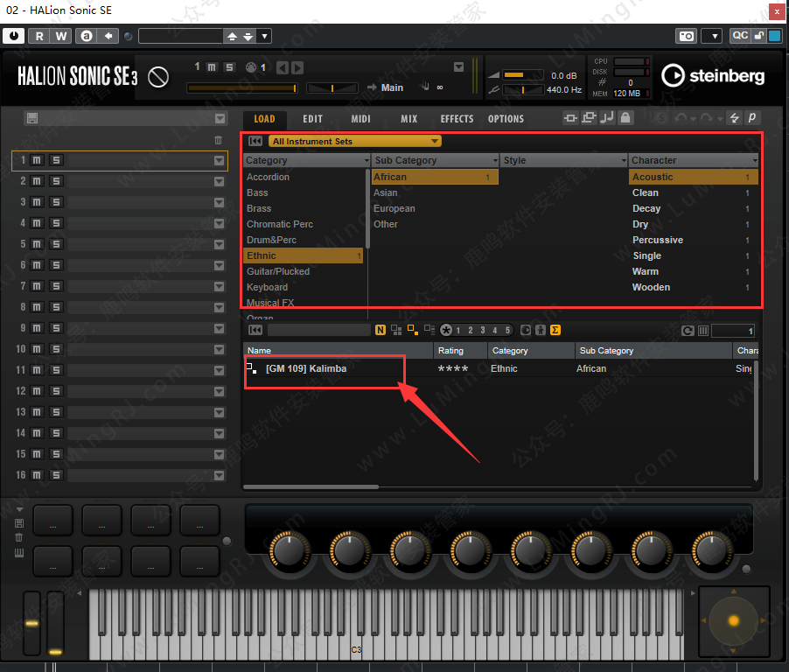This screenshot has height=672, width=789.
Task: Click the first quick control knob
Action: coord(290,550)
